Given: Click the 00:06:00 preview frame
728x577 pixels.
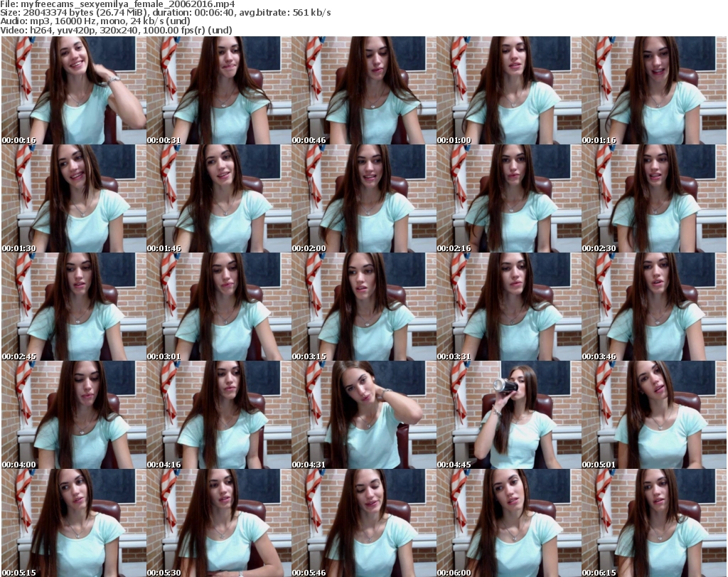Looking at the screenshot, I should tap(509, 523).
